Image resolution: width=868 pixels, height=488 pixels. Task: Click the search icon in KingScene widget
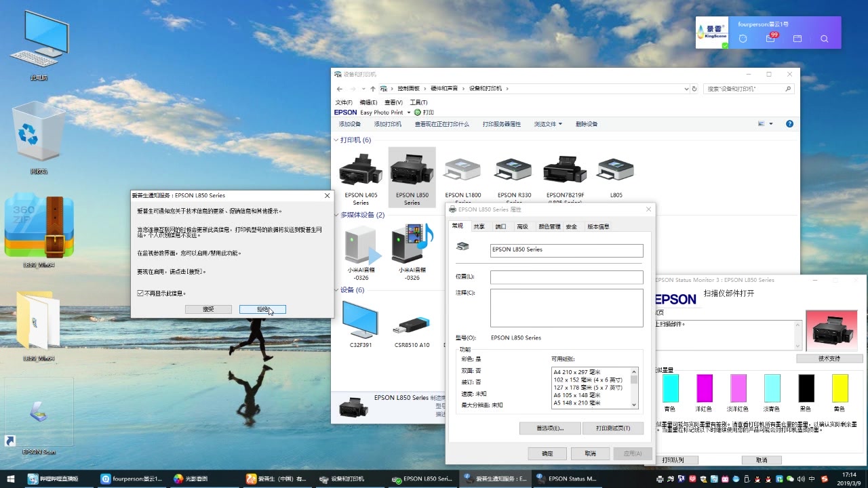[825, 39]
